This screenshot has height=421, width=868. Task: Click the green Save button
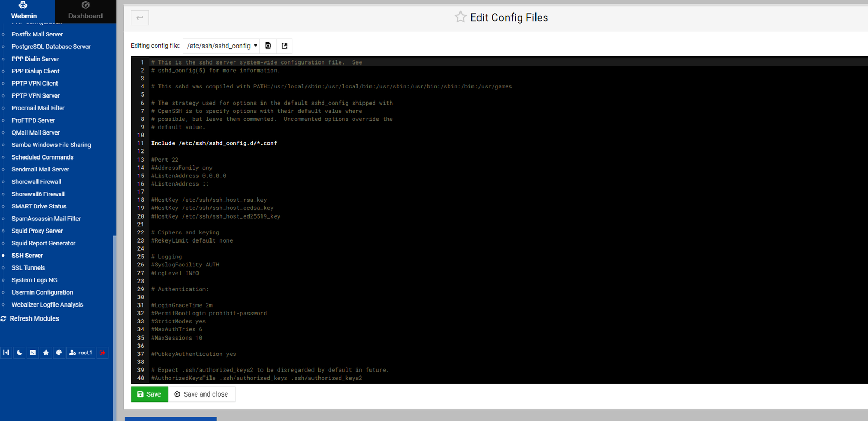pyautogui.click(x=149, y=394)
